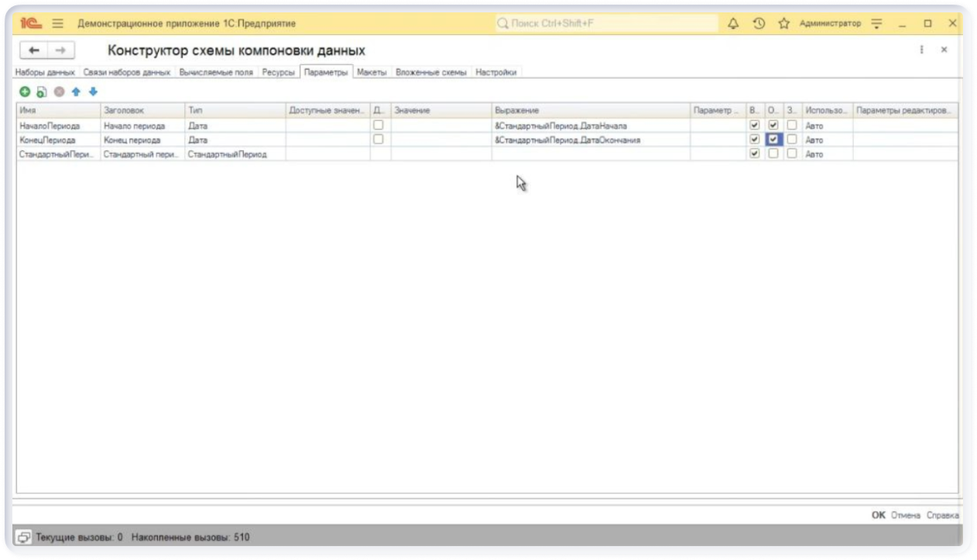The height and width of the screenshot is (560, 977).
Task: Click the blue move down arrow
Action: coord(93,91)
